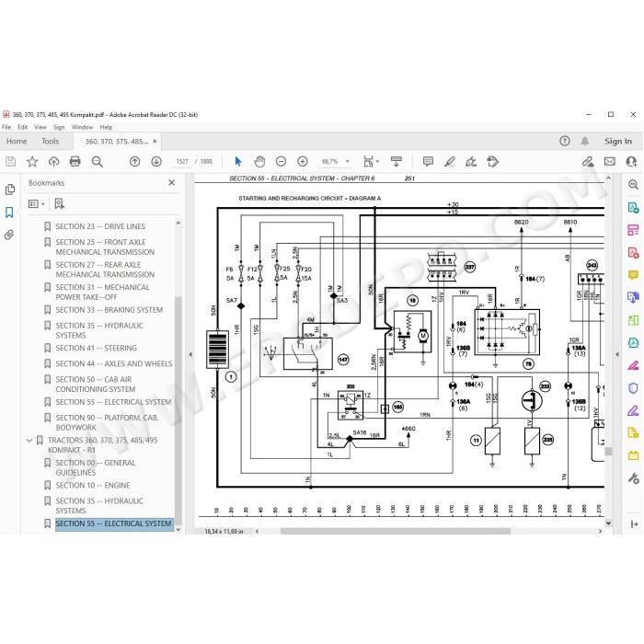The height and width of the screenshot is (644, 644).
Task: Close the 360, 370, 375 document tab
Action: 155,142
